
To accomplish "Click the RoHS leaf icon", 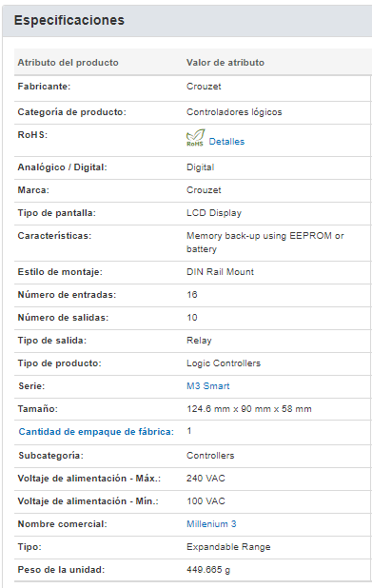I will tap(195, 138).
